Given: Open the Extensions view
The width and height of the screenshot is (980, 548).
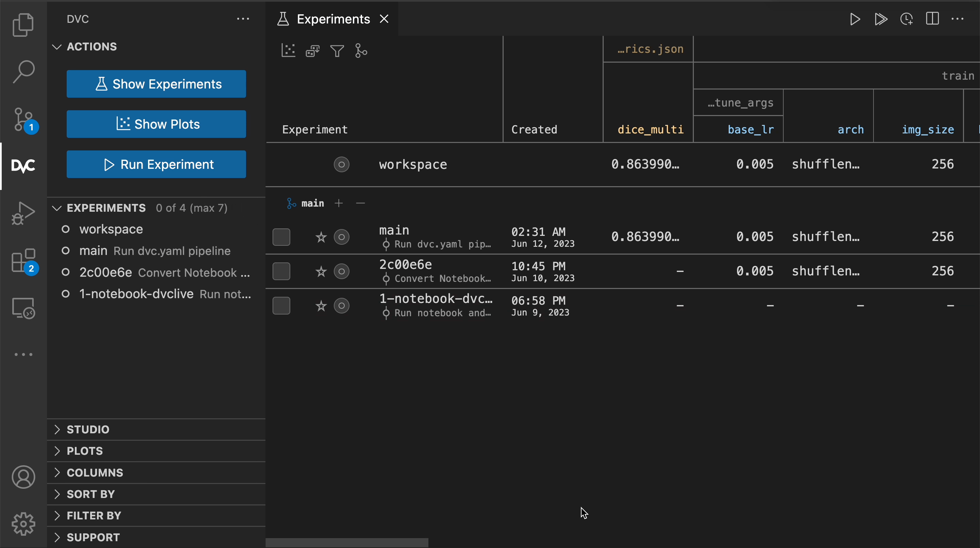Looking at the screenshot, I should (x=23, y=261).
